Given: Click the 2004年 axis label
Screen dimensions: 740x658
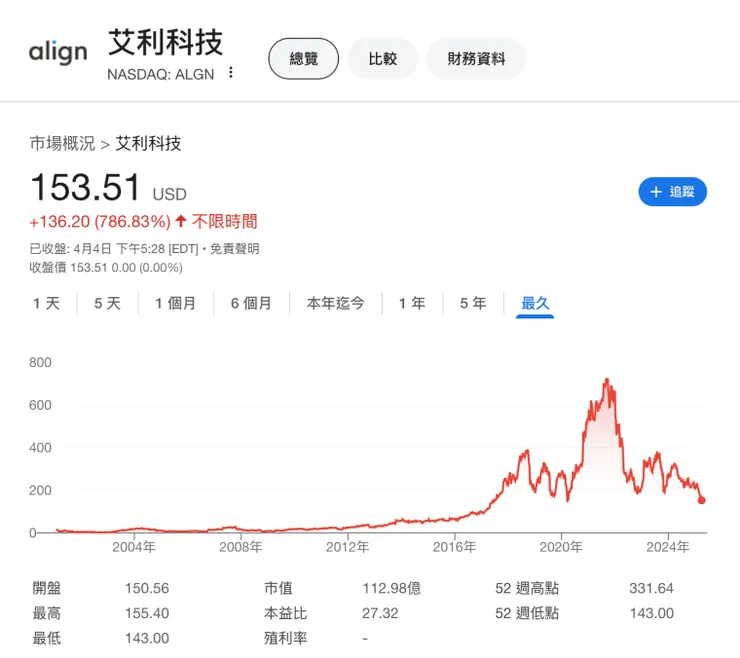Looking at the screenshot, I should [134, 547].
